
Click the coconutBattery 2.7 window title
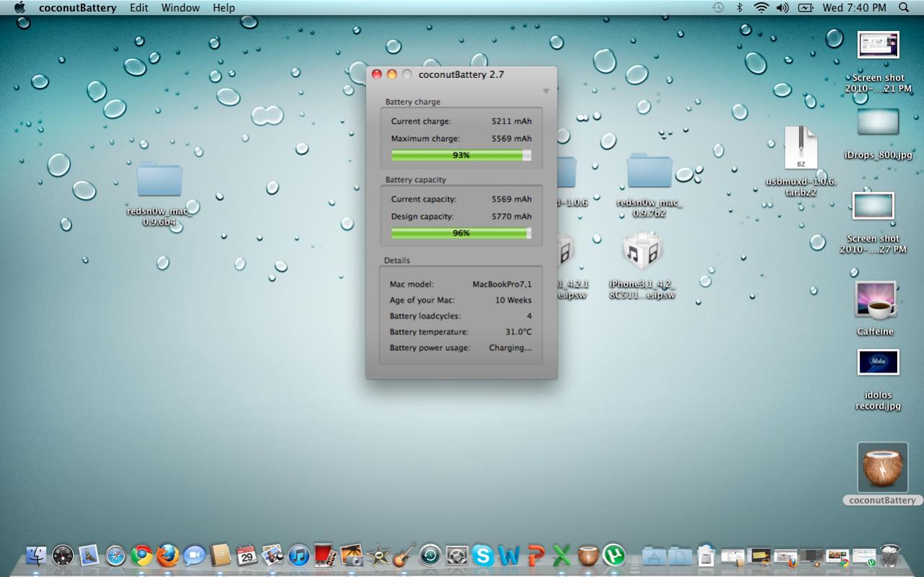[462, 74]
